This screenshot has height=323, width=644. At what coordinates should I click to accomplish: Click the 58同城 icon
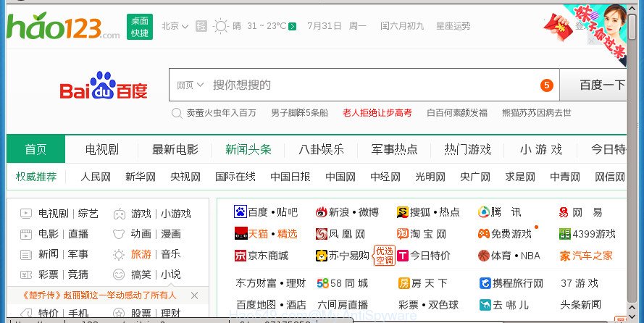coord(323,283)
